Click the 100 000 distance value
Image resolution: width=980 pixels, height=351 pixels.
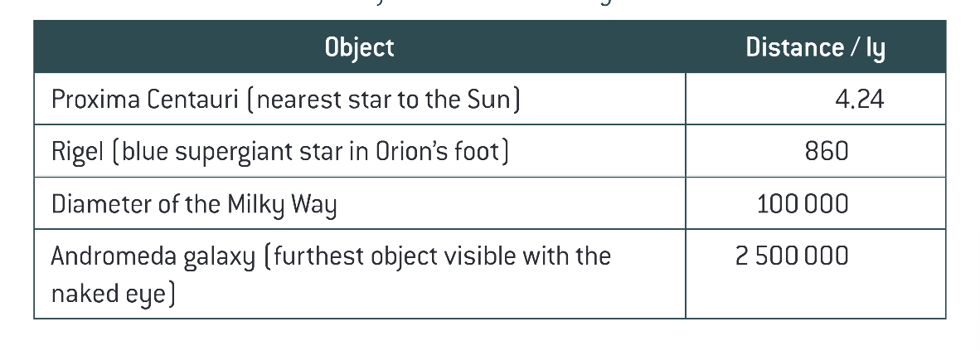803,204
